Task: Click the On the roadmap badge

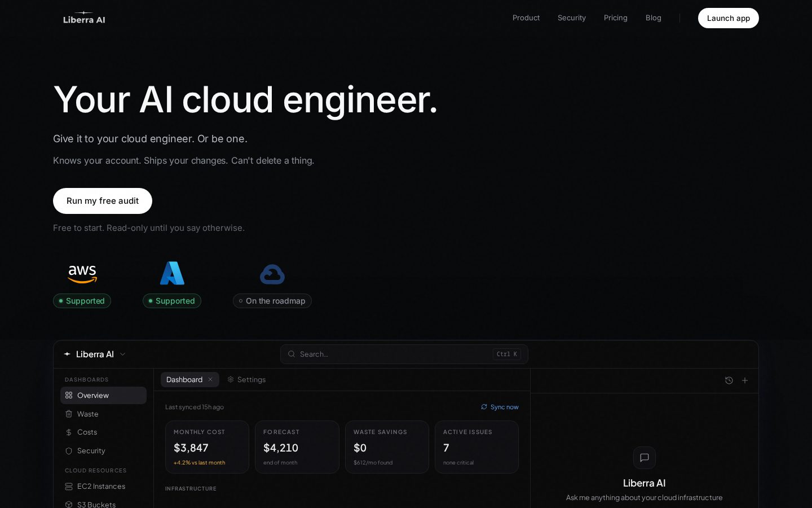Action: click(x=272, y=301)
